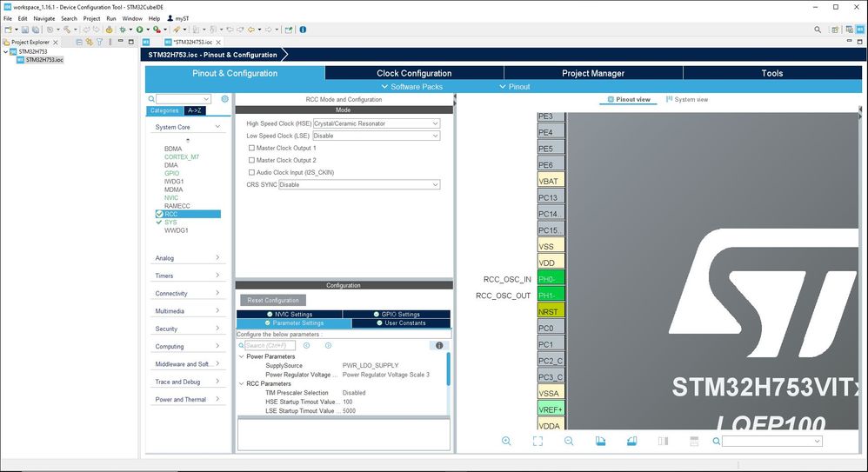
Task: Select CORTEX_M7 in System Core list
Action: click(182, 156)
